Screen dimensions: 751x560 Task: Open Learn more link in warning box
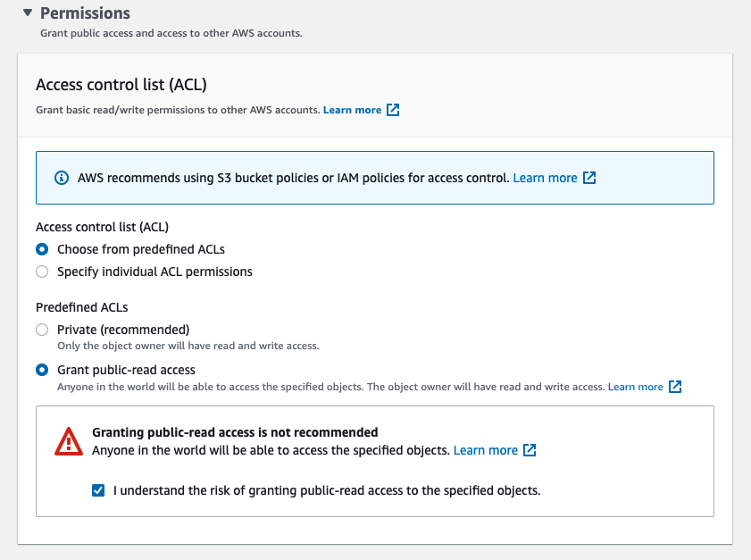click(486, 450)
